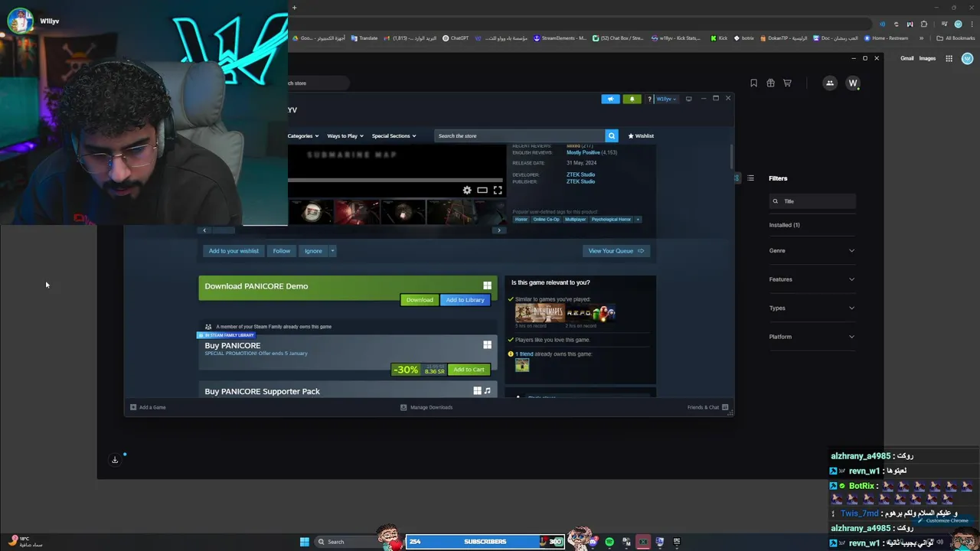Click the screenshot strip right arrow
980x551 pixels.
[x=499, y=230]
